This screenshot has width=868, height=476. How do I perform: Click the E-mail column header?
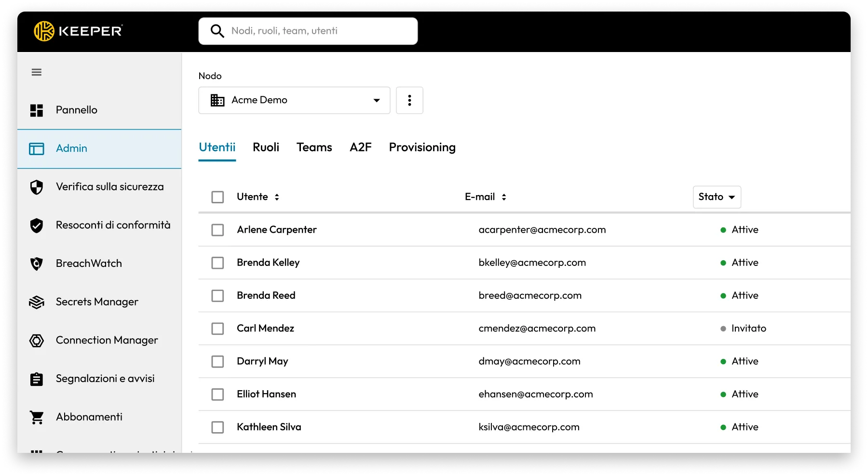(480, 197)
